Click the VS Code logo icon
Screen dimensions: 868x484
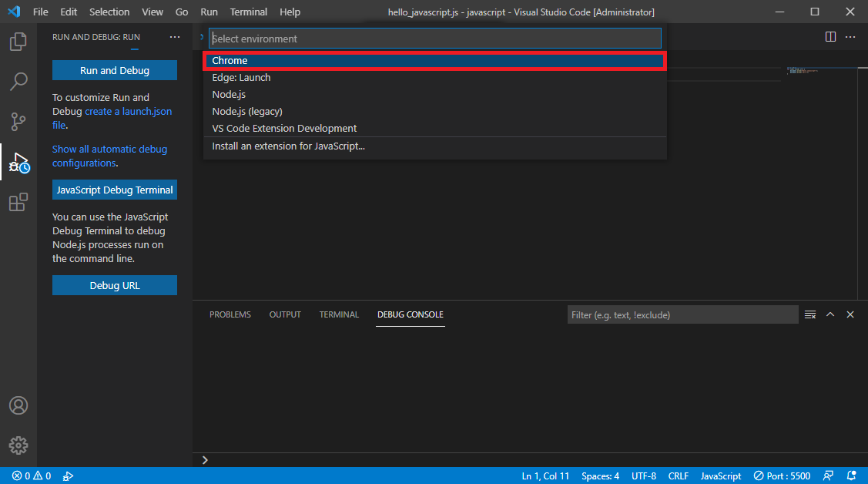click(14, 12)
